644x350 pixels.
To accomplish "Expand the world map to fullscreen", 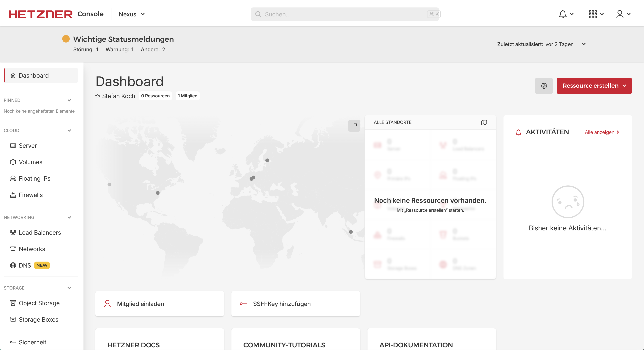I will [x=354, y=126].
